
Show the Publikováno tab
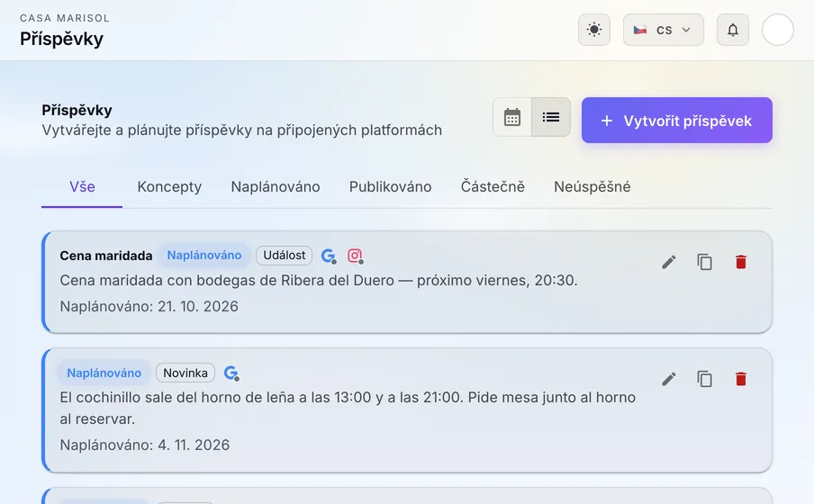390,187
